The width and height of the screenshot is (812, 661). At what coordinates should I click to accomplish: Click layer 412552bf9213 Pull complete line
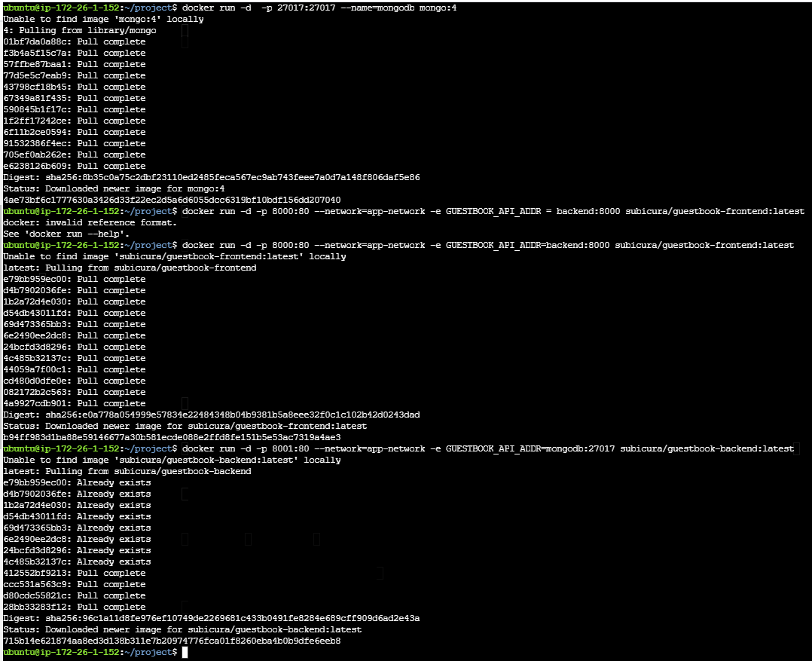tap(75, 574)
